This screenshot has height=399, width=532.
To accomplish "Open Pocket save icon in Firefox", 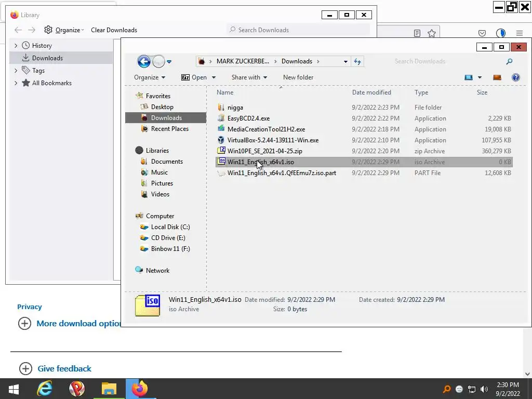I will pos(482,33).
